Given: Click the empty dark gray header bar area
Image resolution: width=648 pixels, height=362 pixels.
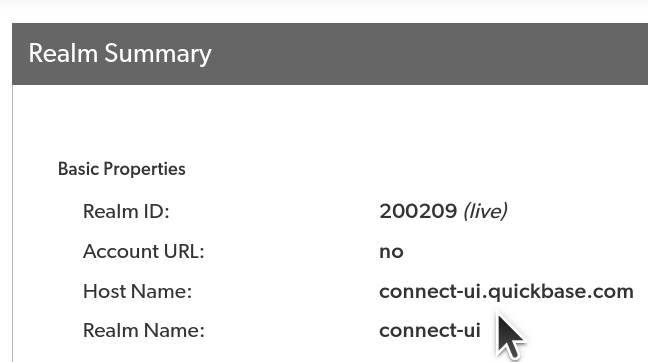Looking at the screenshot, I should point(430,54).
